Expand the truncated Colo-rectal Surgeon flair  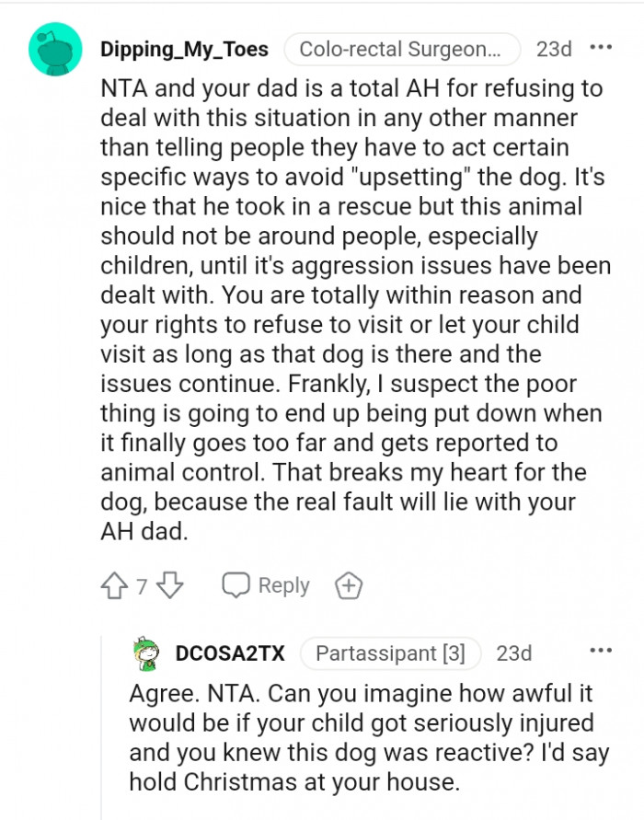tap(402, 50)
